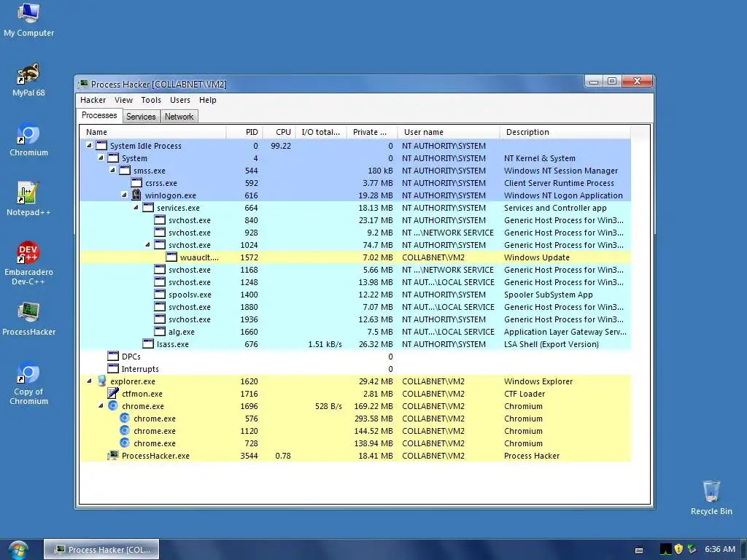Click spoolsv.exe process icon
This screenshot has width=747, height=560.
(x=160, y=294)
